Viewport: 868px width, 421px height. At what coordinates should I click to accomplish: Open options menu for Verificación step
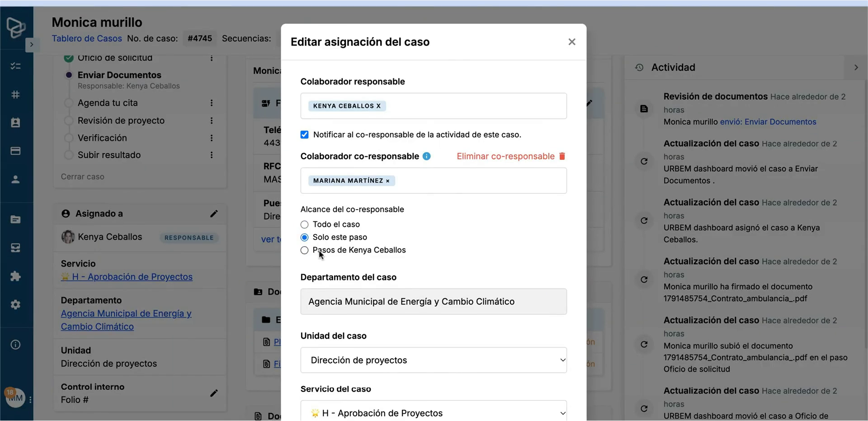pos(211,138)
